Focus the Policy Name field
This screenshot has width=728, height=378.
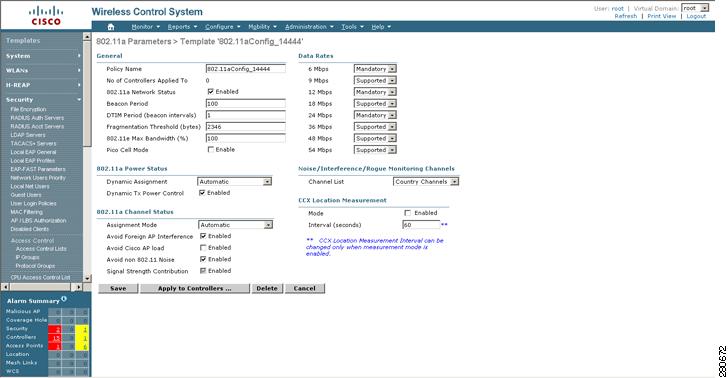(246, 69)
